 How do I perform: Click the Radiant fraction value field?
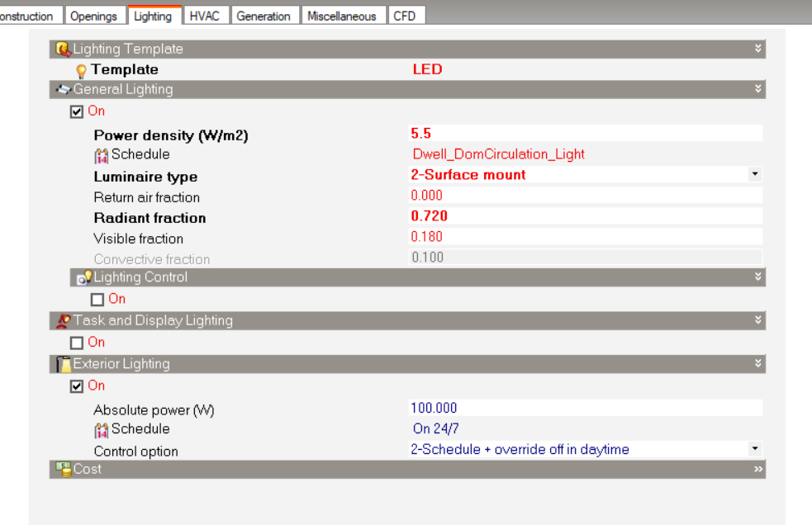pos(586,216)
